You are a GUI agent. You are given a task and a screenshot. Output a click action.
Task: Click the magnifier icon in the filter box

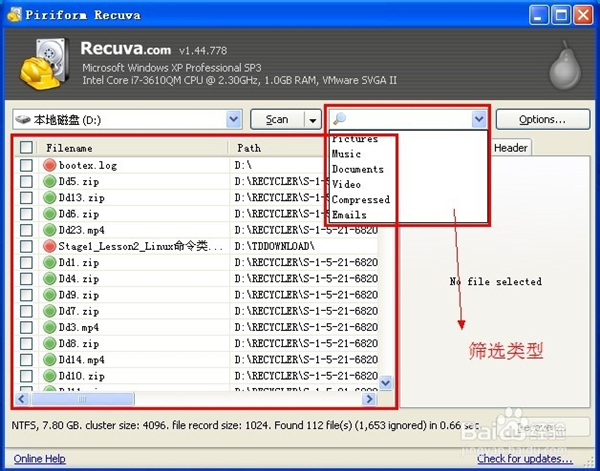coord(339,119)
